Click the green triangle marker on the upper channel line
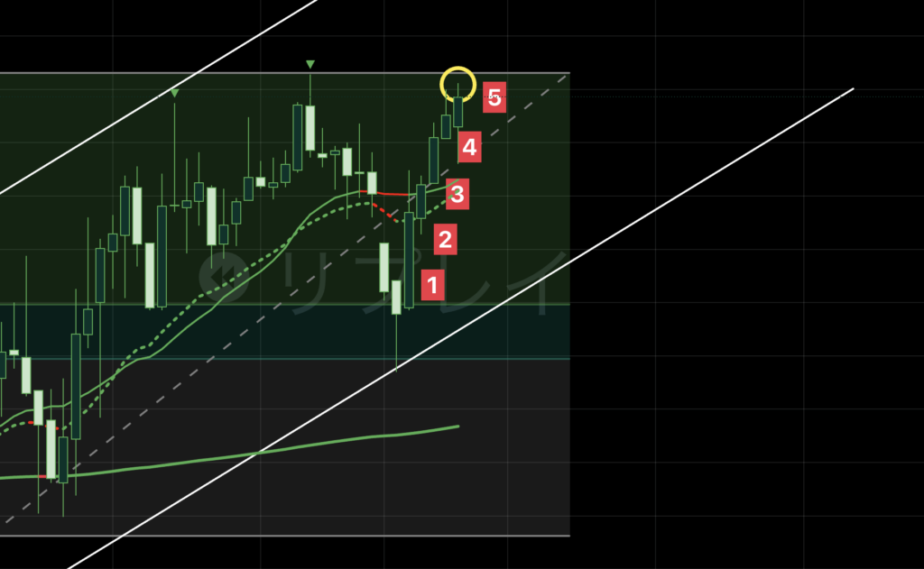Viewport: 924px width, 569px height. click(x=174, y=93)
